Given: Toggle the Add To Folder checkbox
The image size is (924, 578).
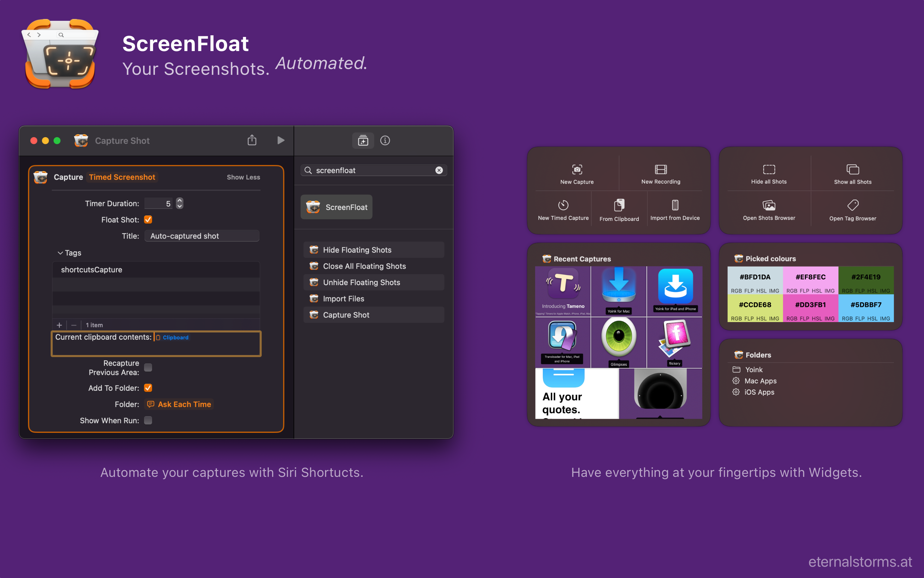Looking at the screenshot, I should [x=148, y=388].
